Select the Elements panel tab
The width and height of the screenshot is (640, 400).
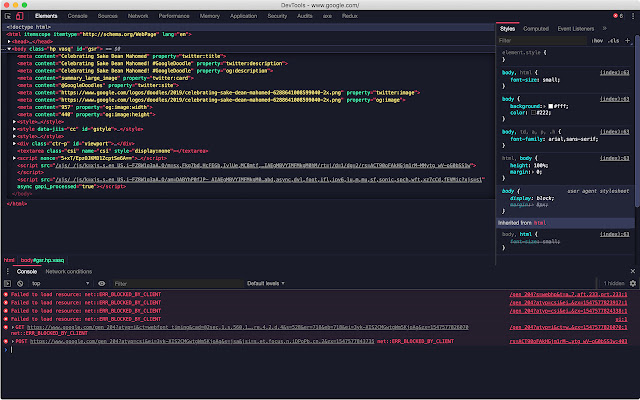point(46,16)
